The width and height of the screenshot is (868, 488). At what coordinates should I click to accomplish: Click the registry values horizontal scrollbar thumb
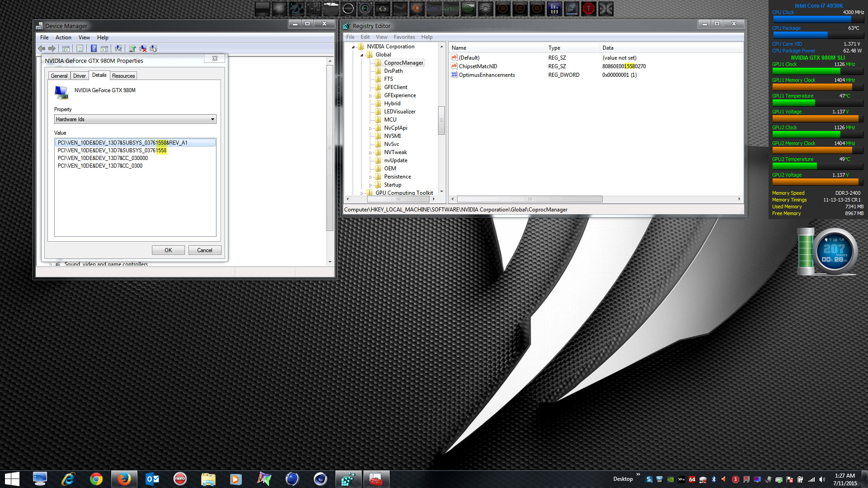point(529,199)
